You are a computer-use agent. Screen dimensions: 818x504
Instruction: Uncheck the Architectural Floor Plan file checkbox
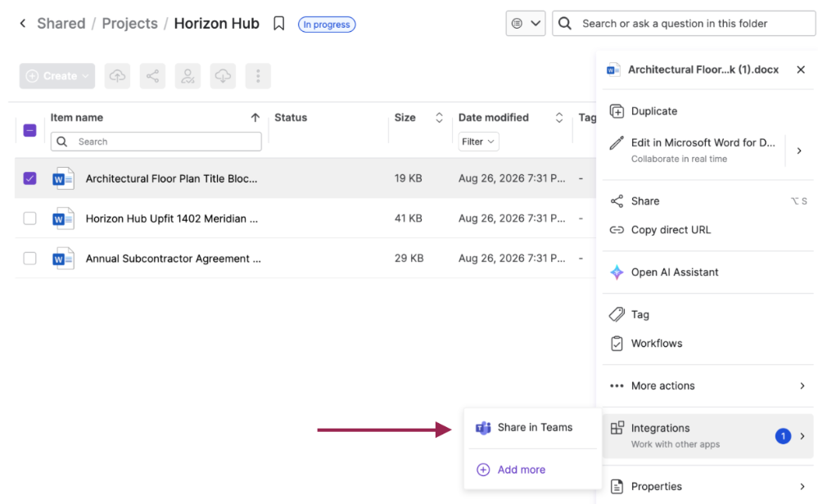[x=29, y=178]
